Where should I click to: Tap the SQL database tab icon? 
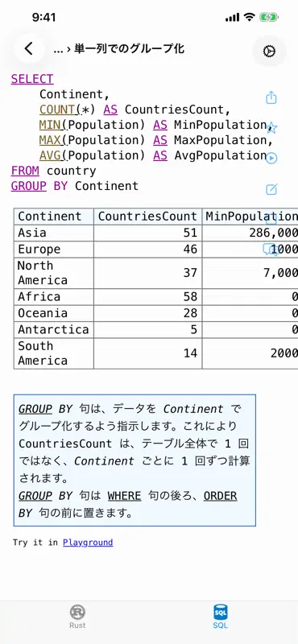221,612
